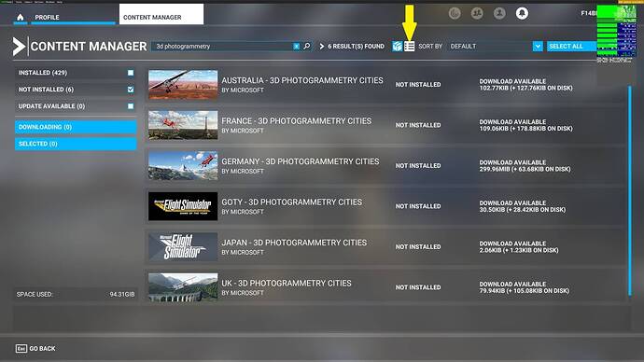The width and height of the screenshot is (644, 362).
Task: Click Not Installed status of Japan
Action: pyautogui.click(x=418, y=246)
